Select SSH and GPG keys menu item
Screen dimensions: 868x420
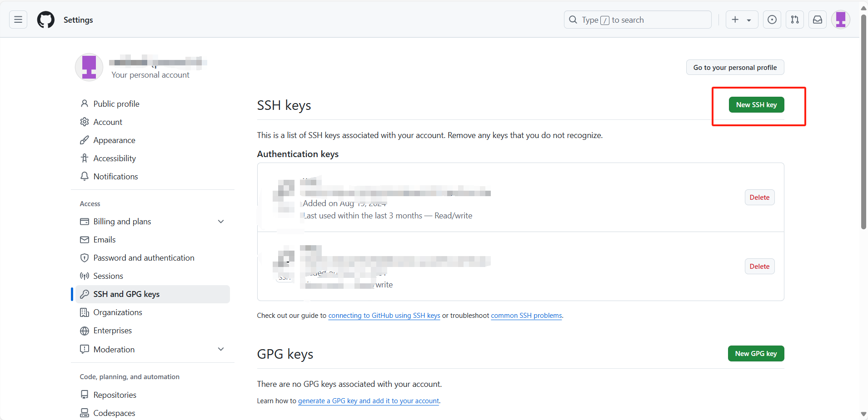click(x=126, y=294)
